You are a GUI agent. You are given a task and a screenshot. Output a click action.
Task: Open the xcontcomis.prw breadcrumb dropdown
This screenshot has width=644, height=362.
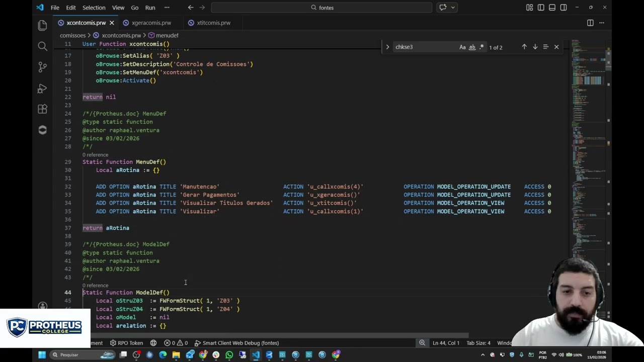[x=121, y=35]
